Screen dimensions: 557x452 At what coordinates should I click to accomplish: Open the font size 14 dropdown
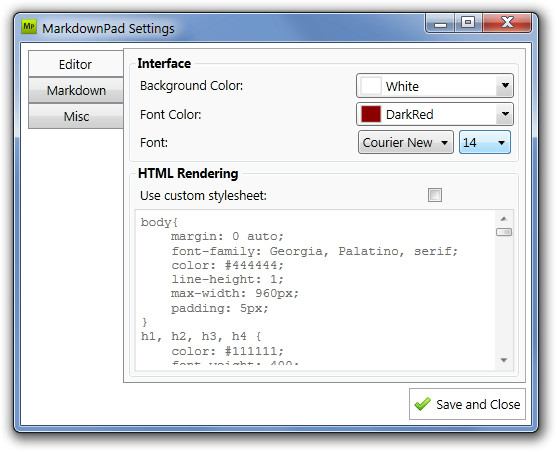485,142
